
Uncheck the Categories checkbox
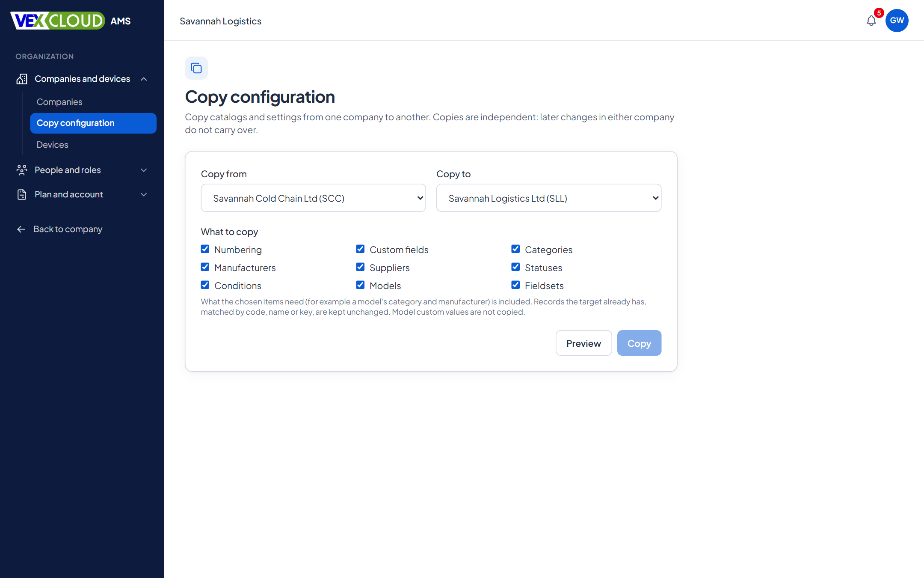516,249
